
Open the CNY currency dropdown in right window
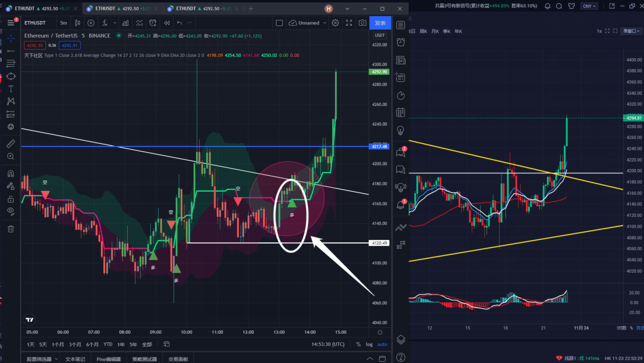[x=589, y=6]
